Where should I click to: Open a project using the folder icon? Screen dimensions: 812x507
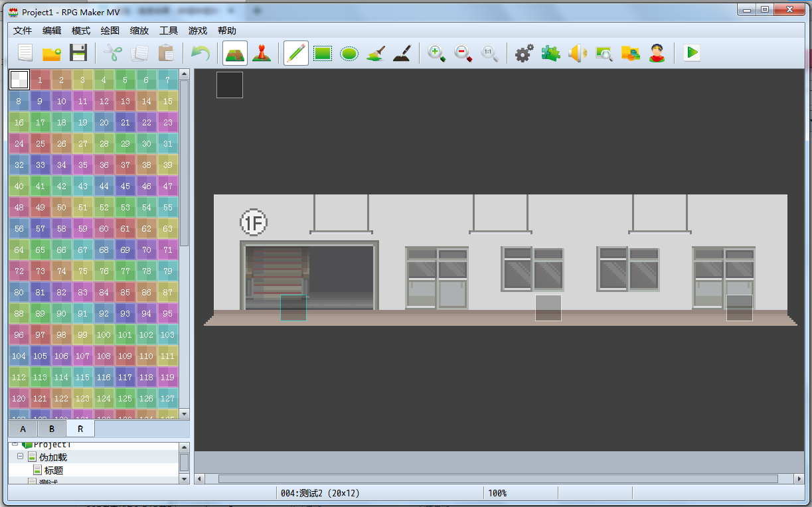[x=52, y=53]
